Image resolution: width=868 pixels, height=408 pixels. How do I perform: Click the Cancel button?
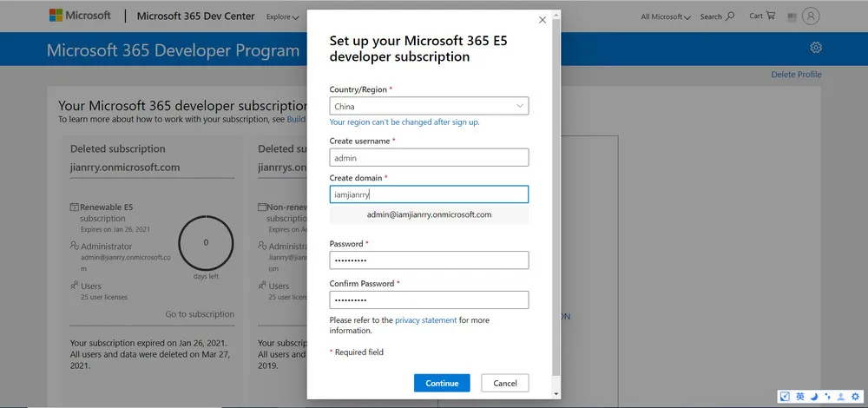pyautogui.click(x=504, y=383)
